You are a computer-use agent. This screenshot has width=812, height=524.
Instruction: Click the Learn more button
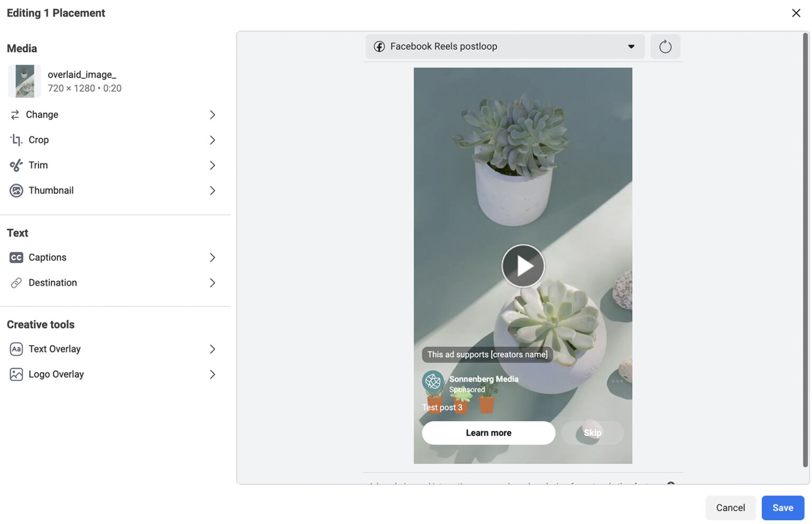click(x=488, y=433)
